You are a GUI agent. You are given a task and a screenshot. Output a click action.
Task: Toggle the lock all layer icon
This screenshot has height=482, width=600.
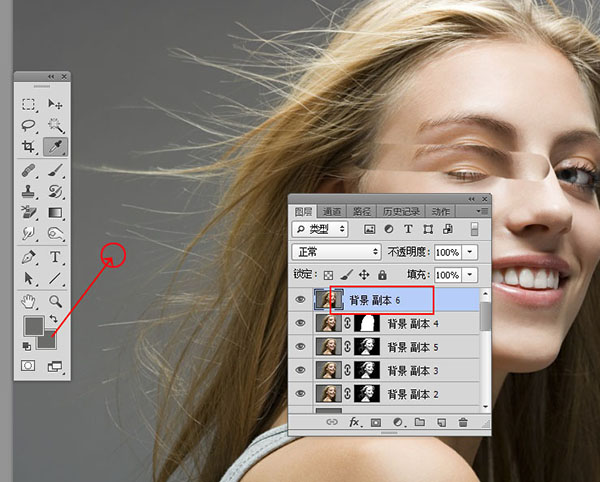coord(383,274)
